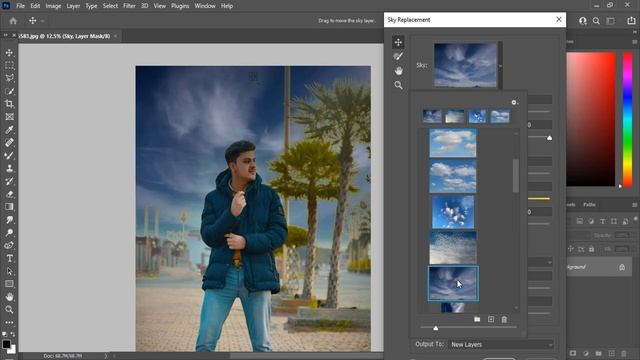Set foreground color swatch
This screenshot has height=360, width=640.
tap(6, 344)
